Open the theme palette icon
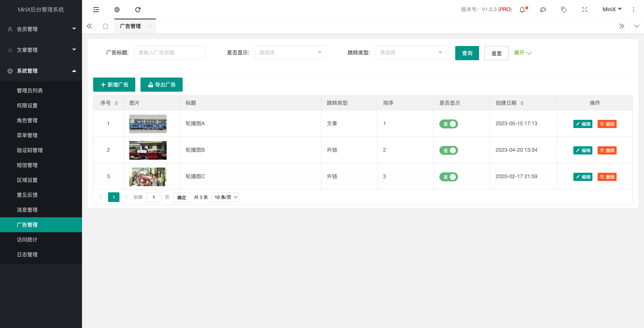This screenshot has height=328, width=644. 543,10
